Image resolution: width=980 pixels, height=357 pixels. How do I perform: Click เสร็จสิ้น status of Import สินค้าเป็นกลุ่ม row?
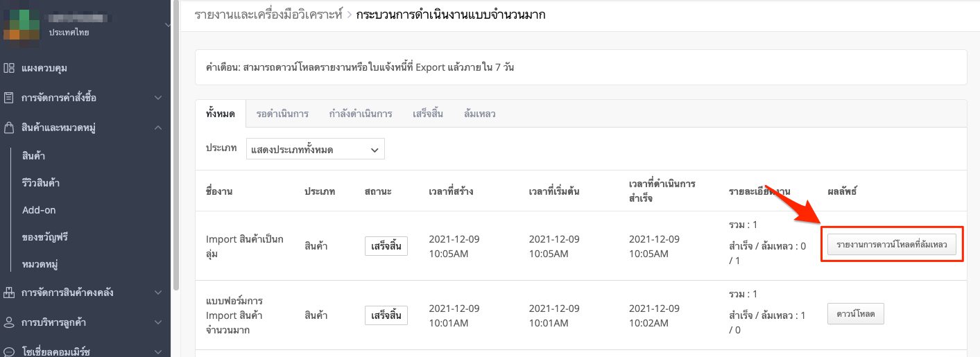click(x=386, y=246)
